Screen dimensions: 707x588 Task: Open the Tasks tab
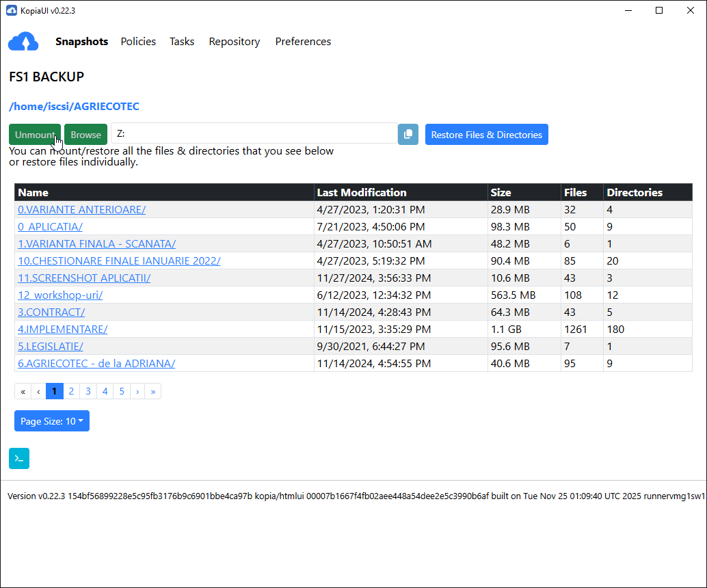(182, 42)
